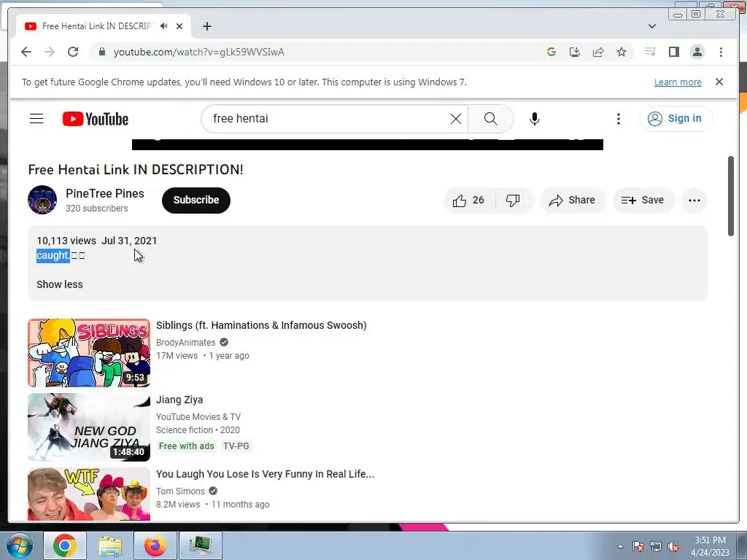Open media controls in the Chrome toolbar
Viewport: 747px width, 560px height.
click(x=650, y=52)
